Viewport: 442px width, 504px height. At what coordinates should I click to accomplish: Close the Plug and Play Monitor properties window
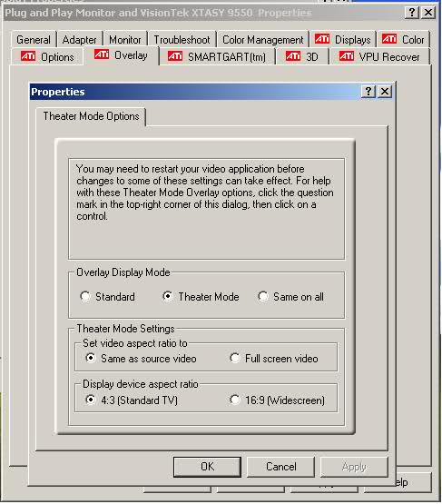coord(428,13)
